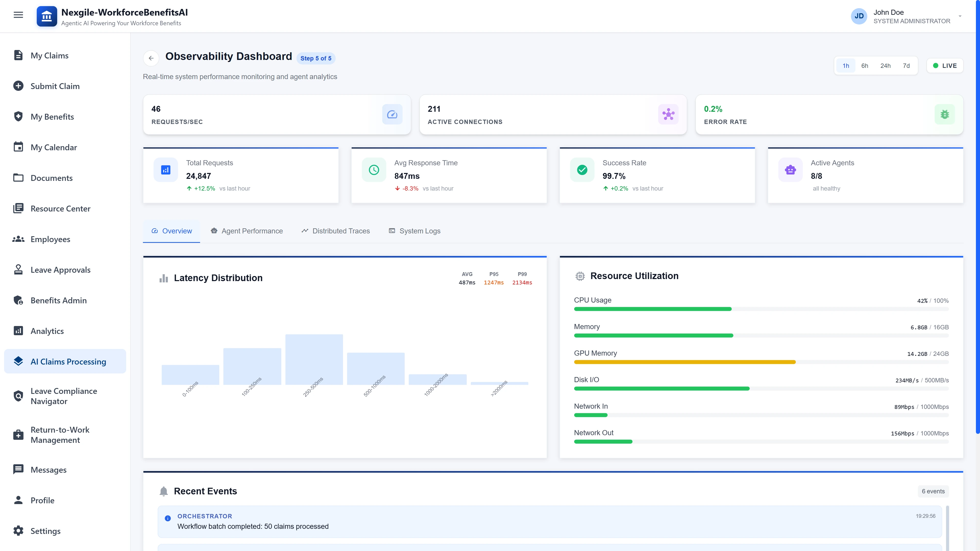
Task: Click the back arrow near Observability Dashboard
Action: pos(151,58)
